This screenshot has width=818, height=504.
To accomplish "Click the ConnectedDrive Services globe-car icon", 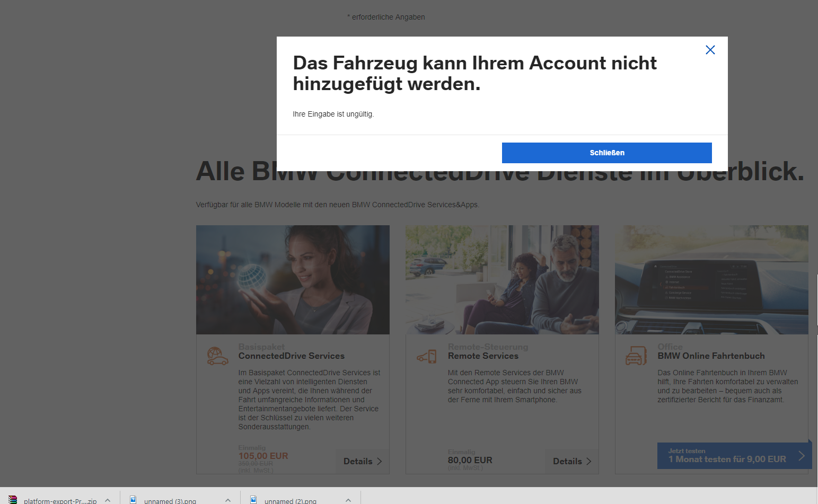I will (x=217, y=356).
